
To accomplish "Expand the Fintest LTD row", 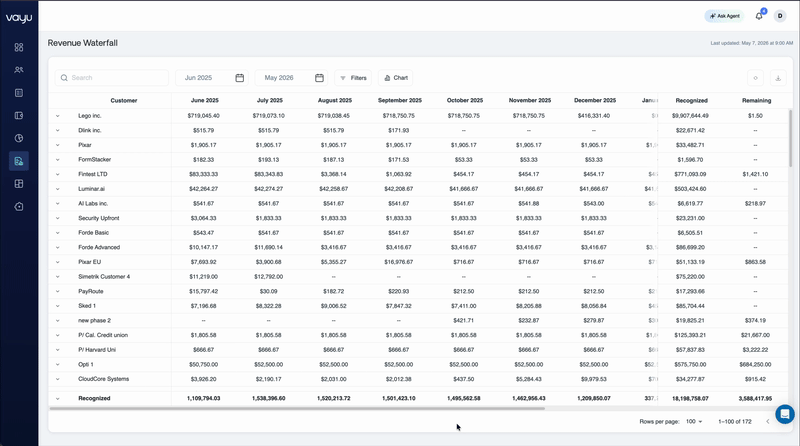I will (58, 175).
